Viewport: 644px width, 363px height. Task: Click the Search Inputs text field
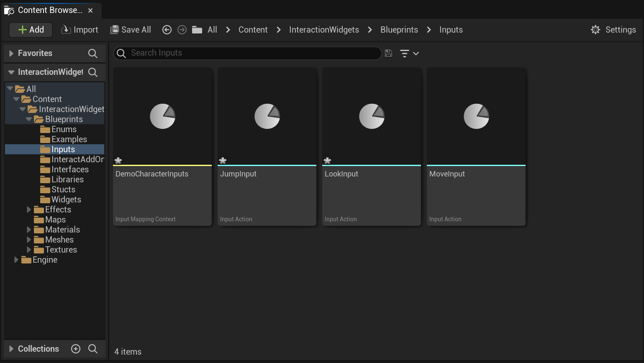[x=251, y=53]
